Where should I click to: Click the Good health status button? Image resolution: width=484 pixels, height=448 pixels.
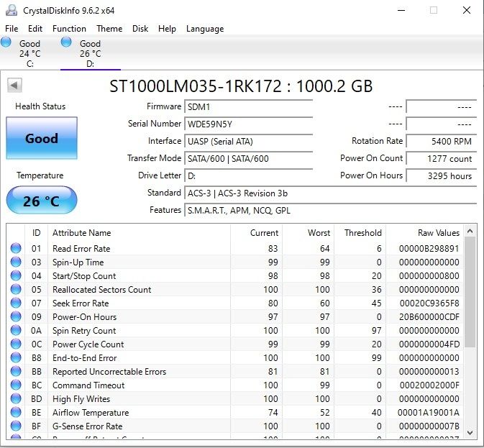(x=41, y=138)
